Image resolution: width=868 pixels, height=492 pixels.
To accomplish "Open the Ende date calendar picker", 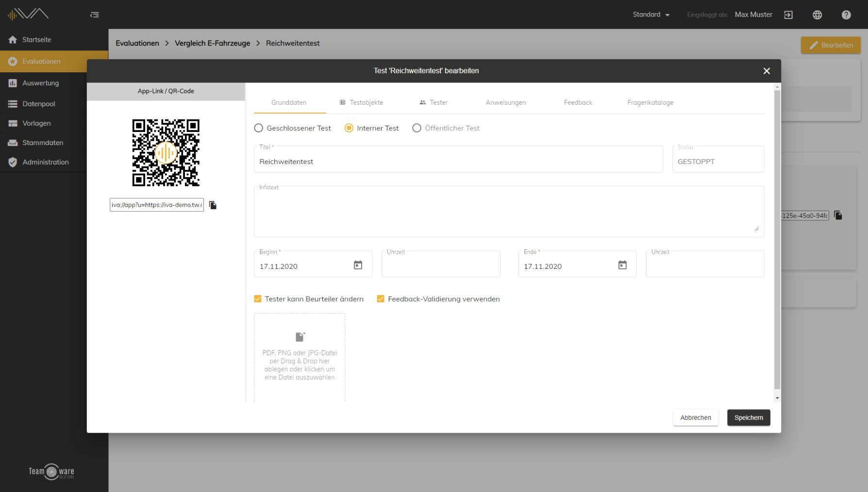I will (x=622, y=265).
